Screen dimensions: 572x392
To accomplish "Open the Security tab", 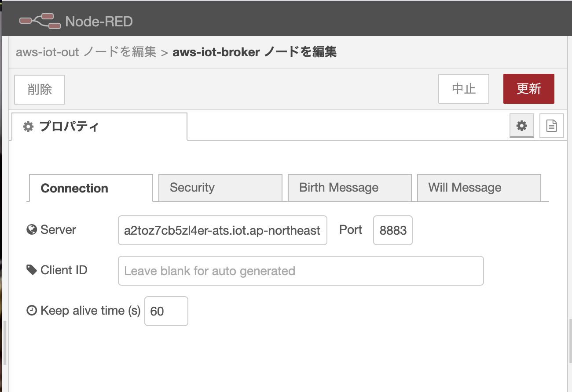I will pyautogui.click(x=220, y=188).
